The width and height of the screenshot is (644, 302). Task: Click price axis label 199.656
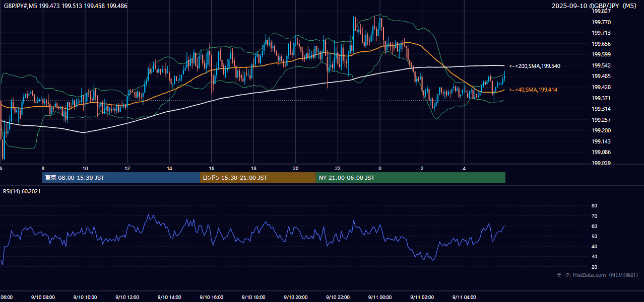click(x=601, y=44)
